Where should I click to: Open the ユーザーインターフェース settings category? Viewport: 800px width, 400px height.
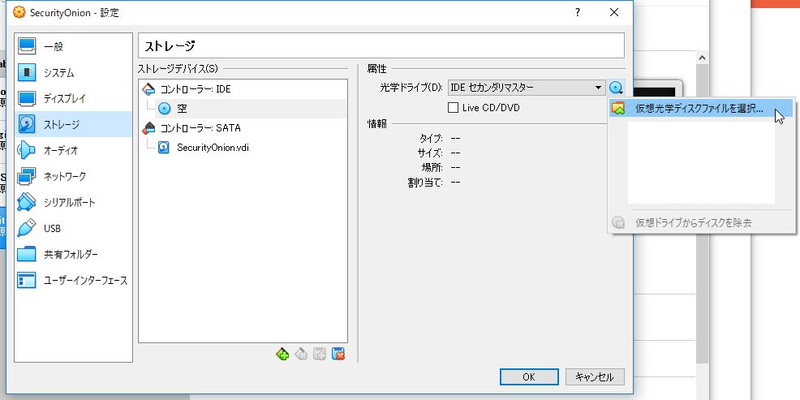pyautogui.click(x=73, y=281)
